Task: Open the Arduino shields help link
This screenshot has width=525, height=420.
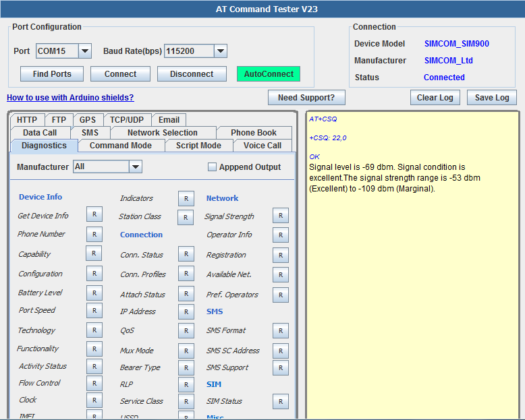Action: 70,97
